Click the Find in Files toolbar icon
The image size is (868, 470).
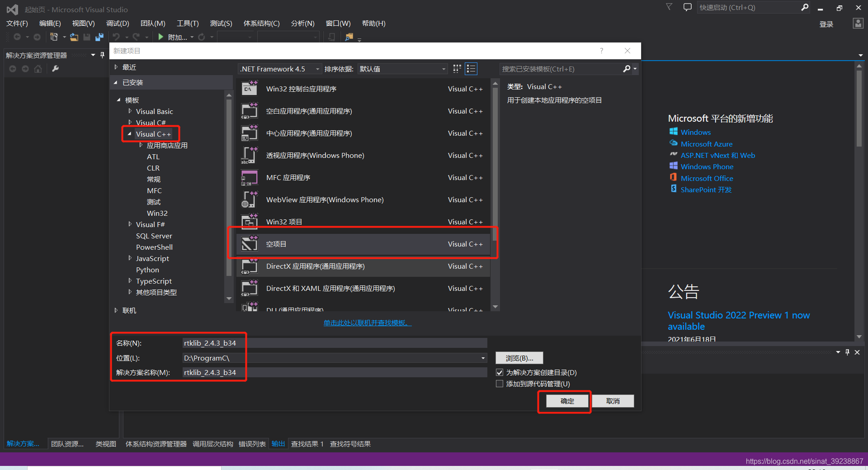(x=349, y=37)
